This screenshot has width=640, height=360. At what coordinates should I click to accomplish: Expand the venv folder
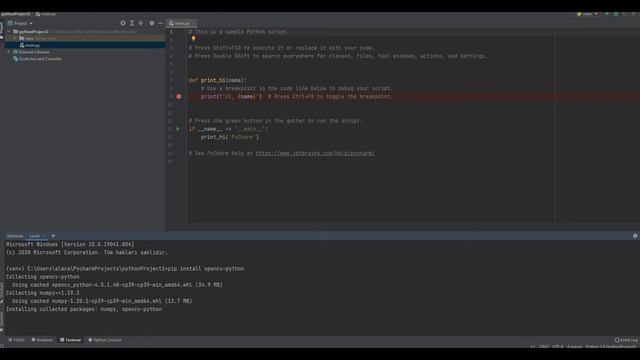tap(16, 38)
